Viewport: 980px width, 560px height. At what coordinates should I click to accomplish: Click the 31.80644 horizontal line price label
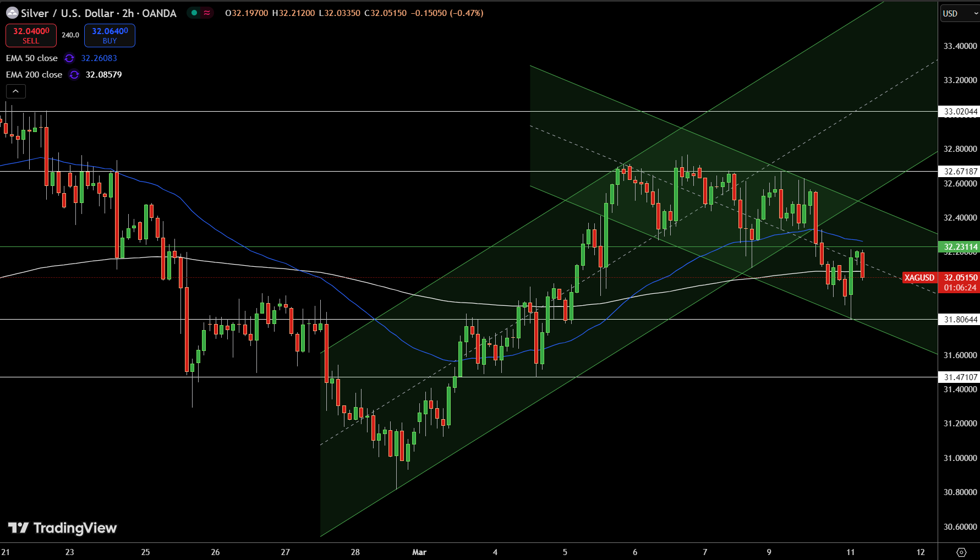point(960,320)
